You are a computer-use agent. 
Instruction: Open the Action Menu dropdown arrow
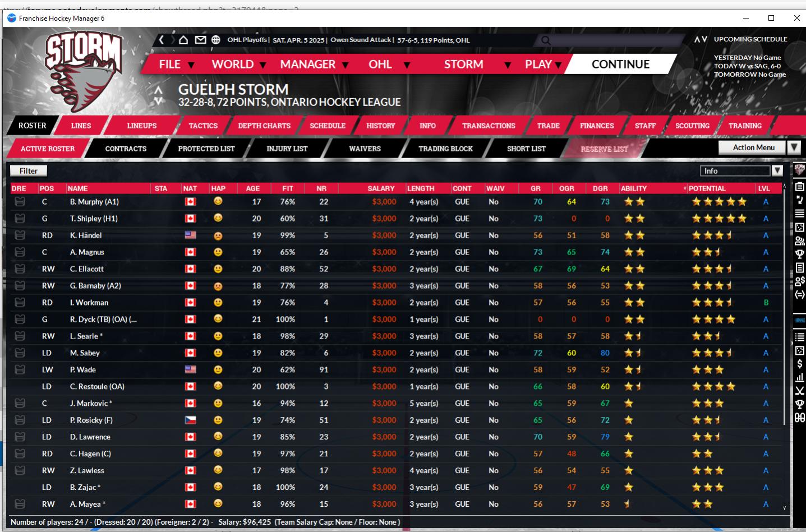[794, 147]
